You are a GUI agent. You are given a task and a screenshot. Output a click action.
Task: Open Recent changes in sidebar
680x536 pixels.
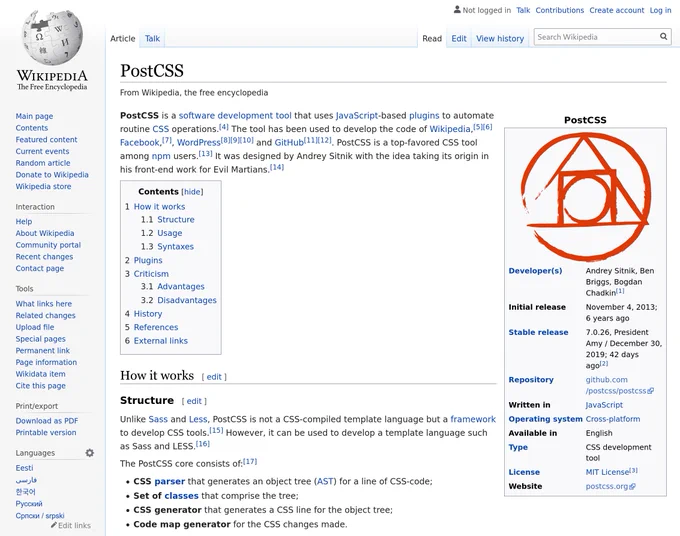point(44,257)
